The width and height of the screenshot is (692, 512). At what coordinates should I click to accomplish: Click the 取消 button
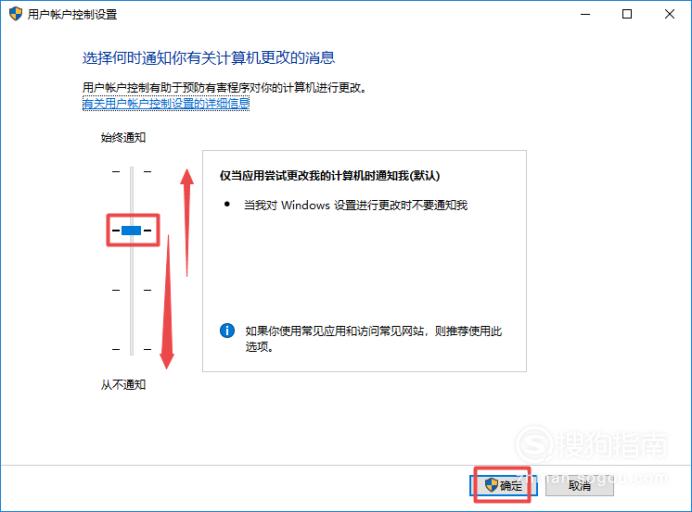click(x=579, y=486)
